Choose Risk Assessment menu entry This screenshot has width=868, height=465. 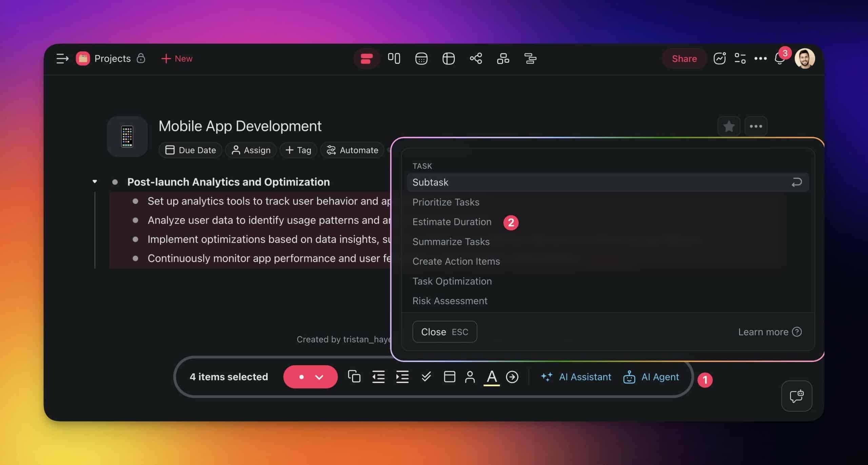pyautogui.click(x=450, y=301)
